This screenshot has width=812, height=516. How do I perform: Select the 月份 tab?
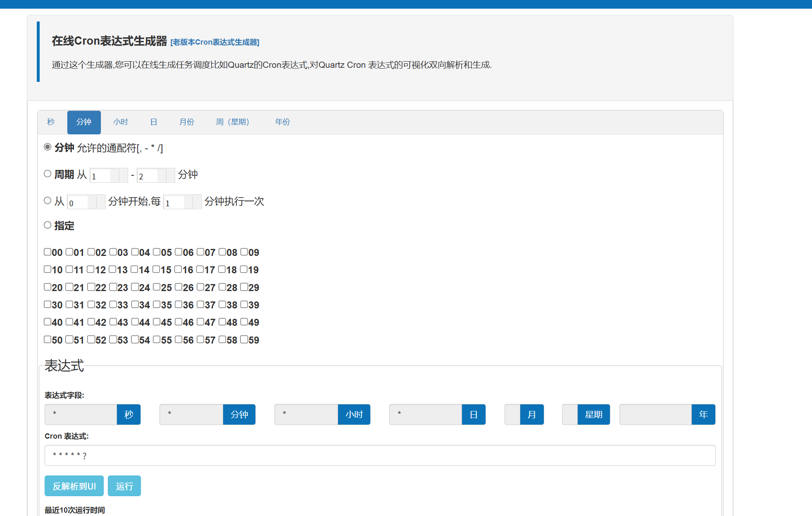click(186, 122)
